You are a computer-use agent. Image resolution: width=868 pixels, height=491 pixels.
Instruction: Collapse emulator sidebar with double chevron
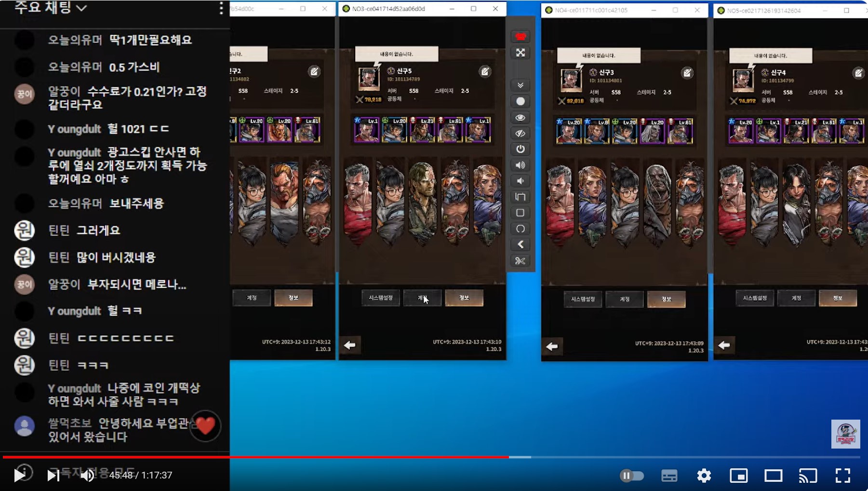(520, 85)
